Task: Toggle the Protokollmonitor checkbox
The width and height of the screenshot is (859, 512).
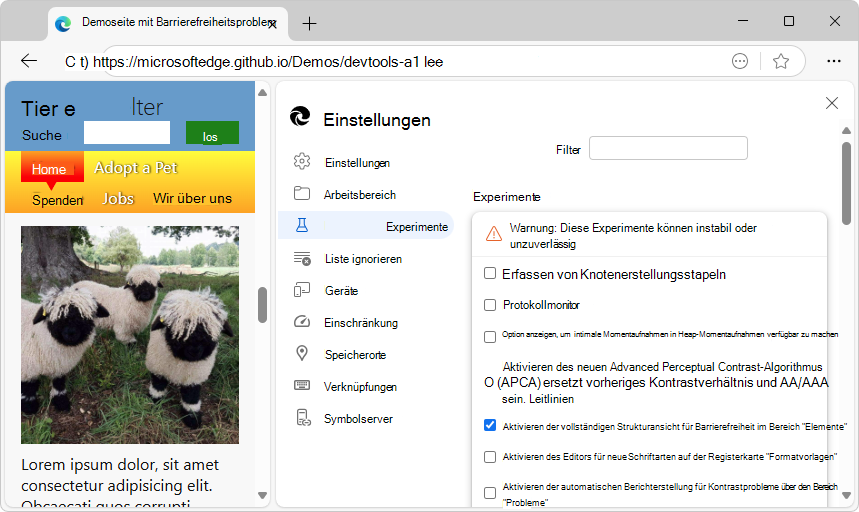Action: (x=490, y=304)
